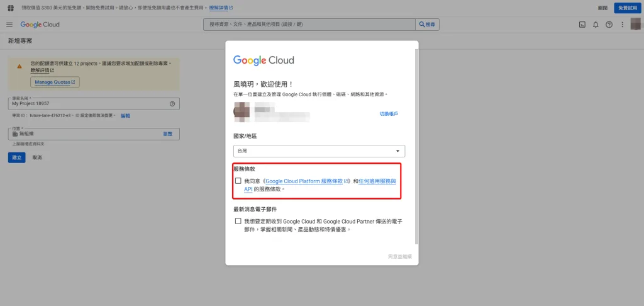The height and width of the screenshot is (306, 644).
Task: Enable the newsletter email subscription checkbox
Action: click(238, 221)
